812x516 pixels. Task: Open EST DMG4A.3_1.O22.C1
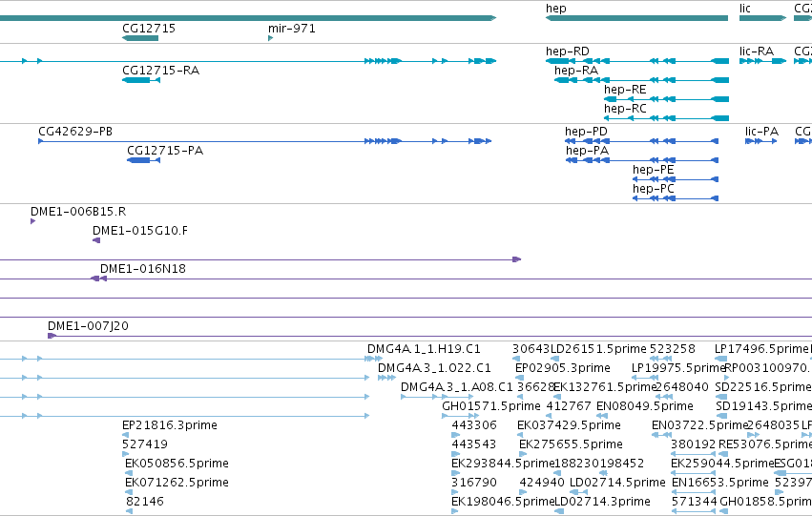click(434, 368)
